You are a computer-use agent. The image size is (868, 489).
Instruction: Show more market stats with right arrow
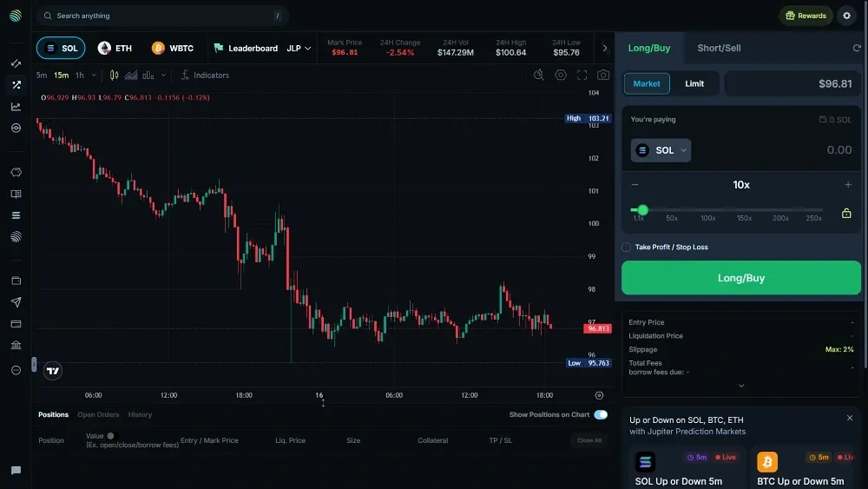click(604, 48)
